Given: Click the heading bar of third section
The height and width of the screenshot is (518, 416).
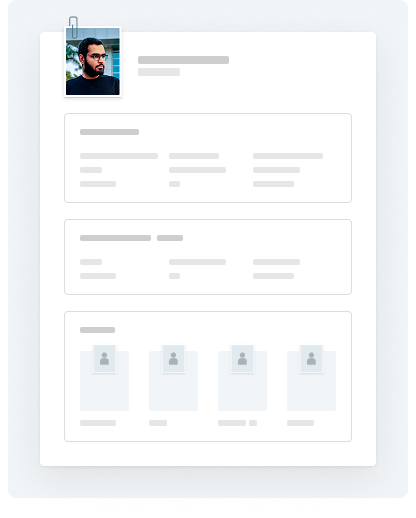Looking at the screenshot, I should coord(97,330).
